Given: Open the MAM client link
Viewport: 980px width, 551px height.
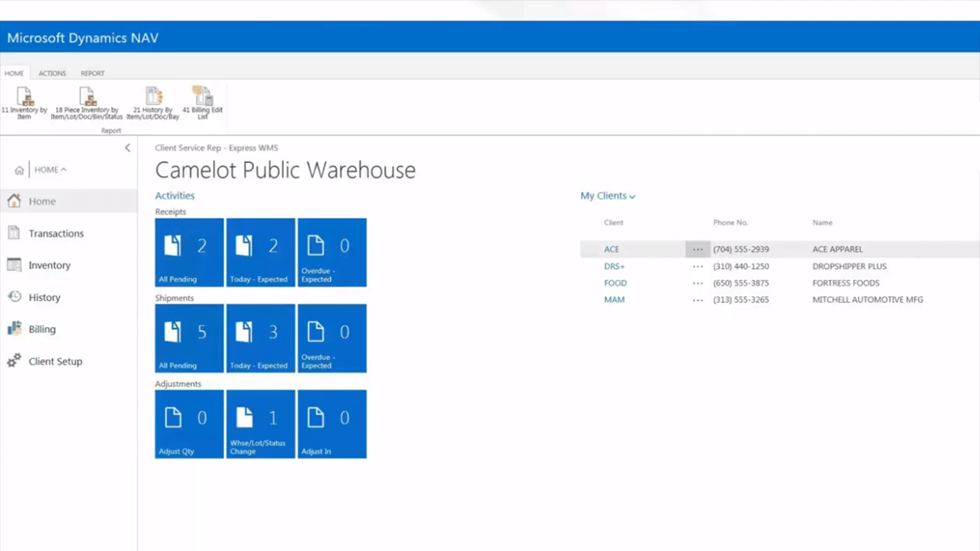Looking at the screenshot, I should [x=614, y=300].
